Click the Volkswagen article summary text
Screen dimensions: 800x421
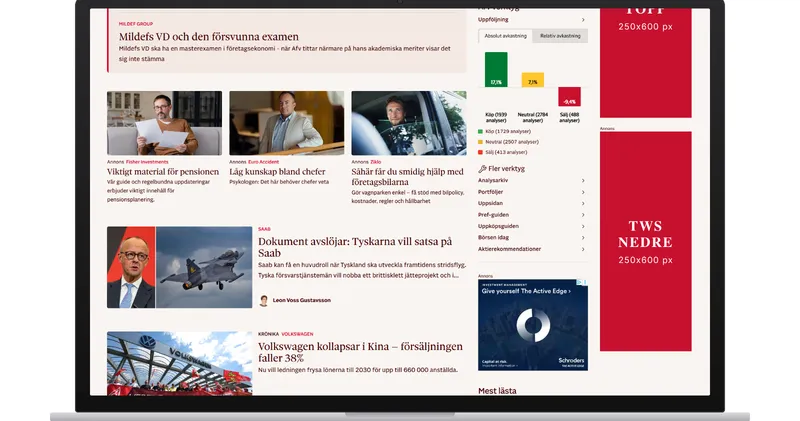click(358, 370)
